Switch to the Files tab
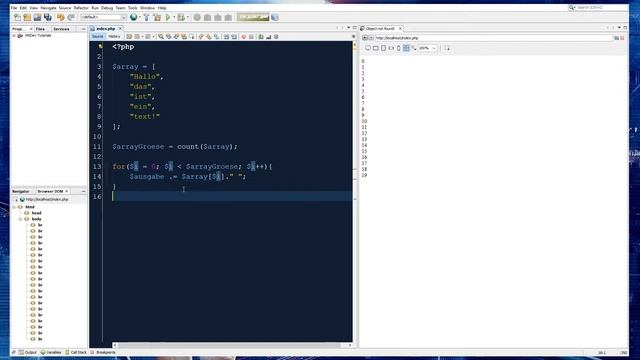Image resolution: width=640 pixels, height=360 pixels. [x=40, y=29]
